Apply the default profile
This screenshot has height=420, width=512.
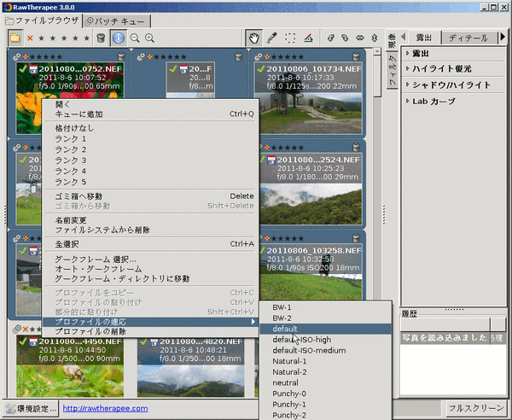pyautogui.click(x=326, y=329)
